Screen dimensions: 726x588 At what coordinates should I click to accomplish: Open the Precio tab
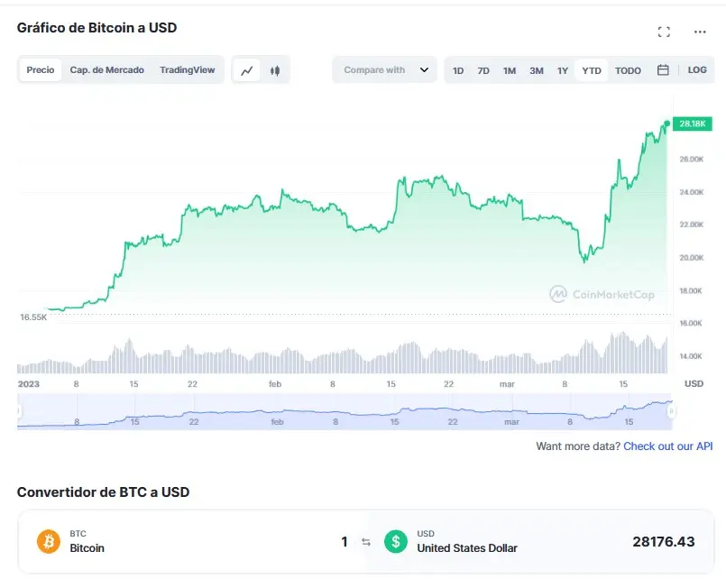click(x=41, y=70)
